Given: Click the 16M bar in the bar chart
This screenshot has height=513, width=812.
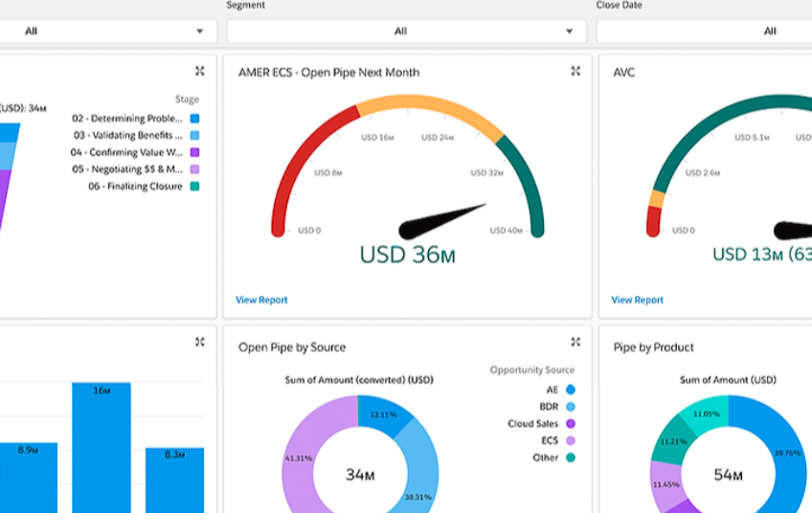Looking at the screenshot, I should [x=101, y=448].
